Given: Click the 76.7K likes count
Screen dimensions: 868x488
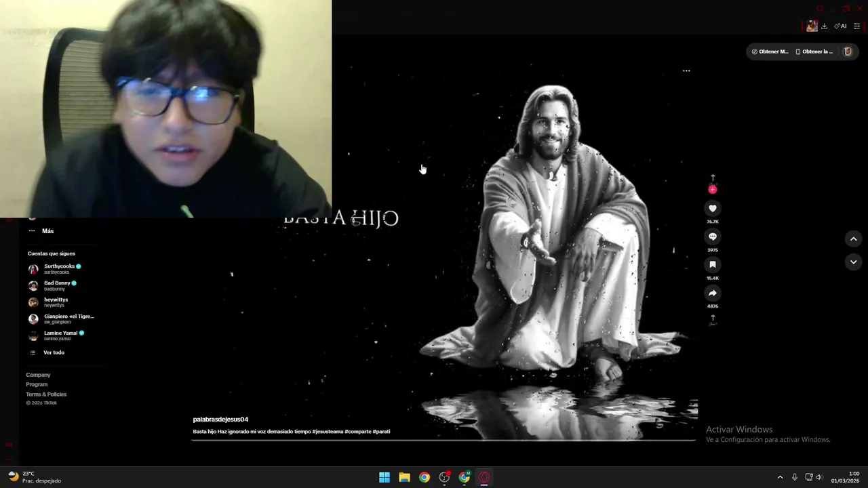Looking at the screenshot, I should click(712, 222).
